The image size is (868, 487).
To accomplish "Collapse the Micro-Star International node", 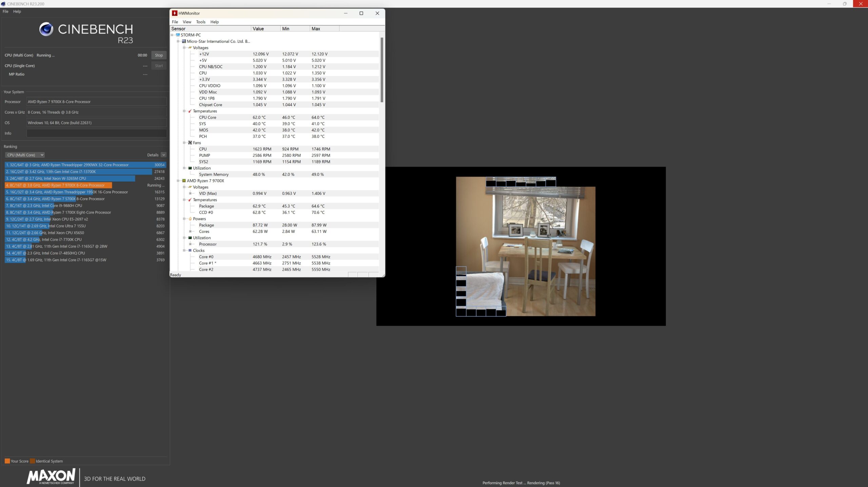I will click(178, 41).
